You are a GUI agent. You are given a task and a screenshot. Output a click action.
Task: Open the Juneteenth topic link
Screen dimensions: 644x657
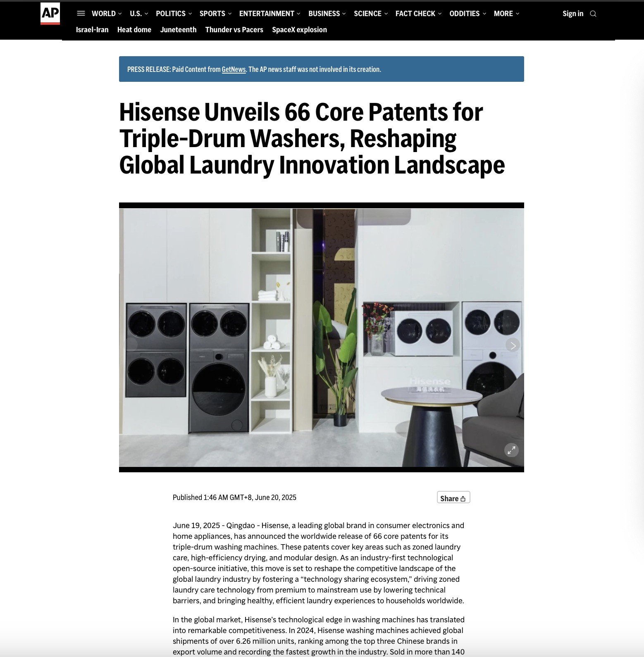point(178,30)
